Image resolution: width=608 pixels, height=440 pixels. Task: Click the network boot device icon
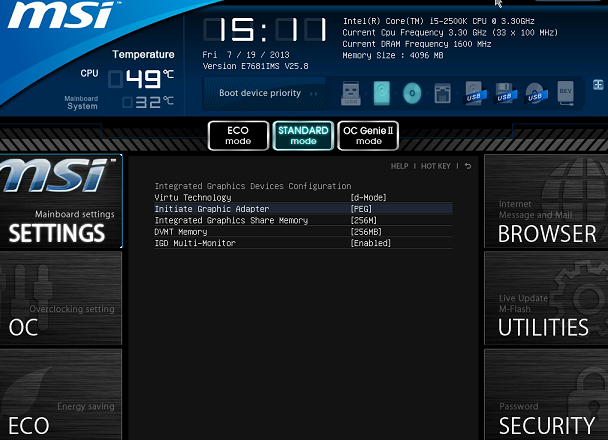pos(442,94)
